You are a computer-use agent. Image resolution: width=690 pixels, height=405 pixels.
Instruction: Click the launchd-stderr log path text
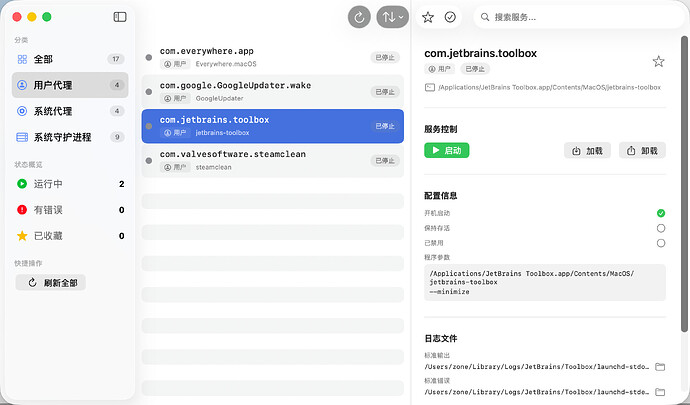536,392
